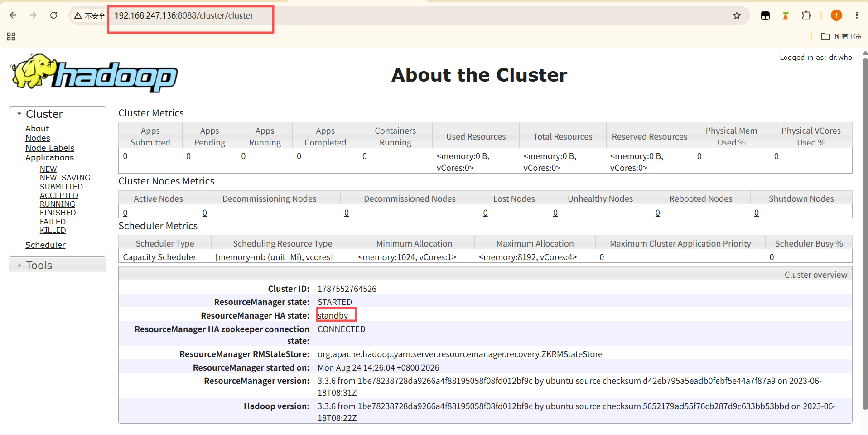The width and height of the screenshot is (868, 435).
Task: Open the Nodes link in sidebar
Action: tap(38, 138)
